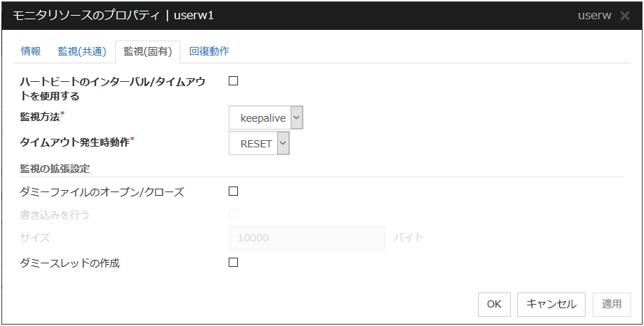Go to the 回復動作 tab
The image size is (644, 326).
click(x=209, y=51)
